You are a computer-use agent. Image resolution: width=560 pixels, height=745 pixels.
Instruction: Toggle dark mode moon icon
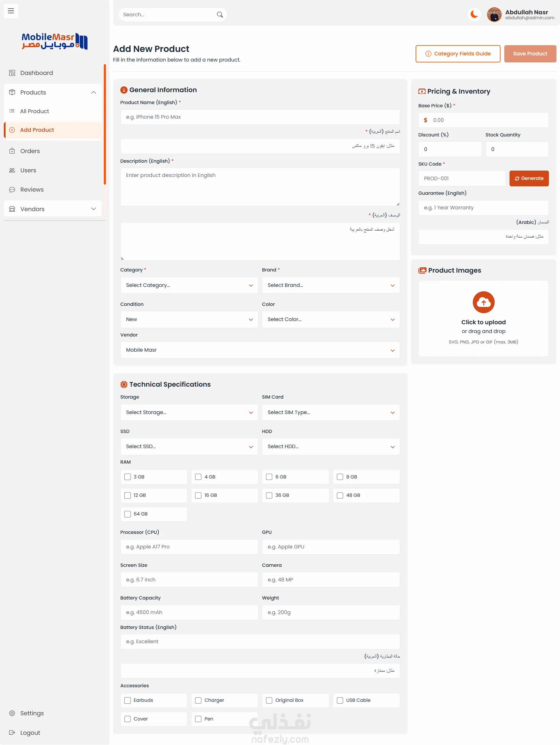click(474, 15)
